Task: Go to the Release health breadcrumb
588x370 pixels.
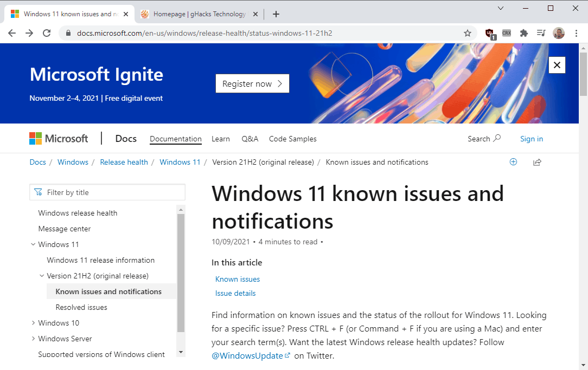Action: point(124,162)
